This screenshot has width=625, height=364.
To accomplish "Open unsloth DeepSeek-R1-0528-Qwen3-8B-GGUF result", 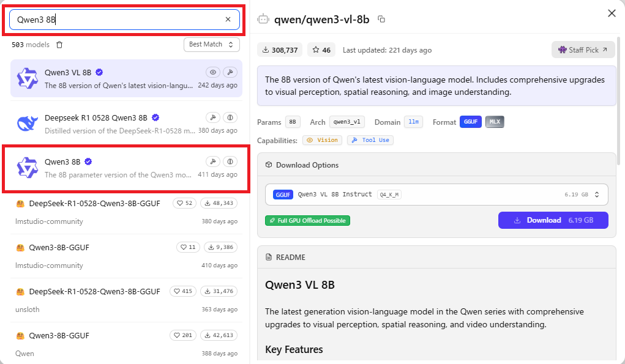I will point(126,300).
